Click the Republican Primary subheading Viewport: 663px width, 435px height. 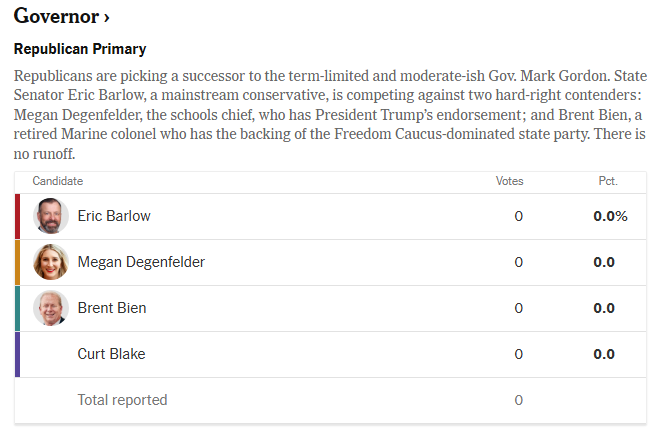80,49
